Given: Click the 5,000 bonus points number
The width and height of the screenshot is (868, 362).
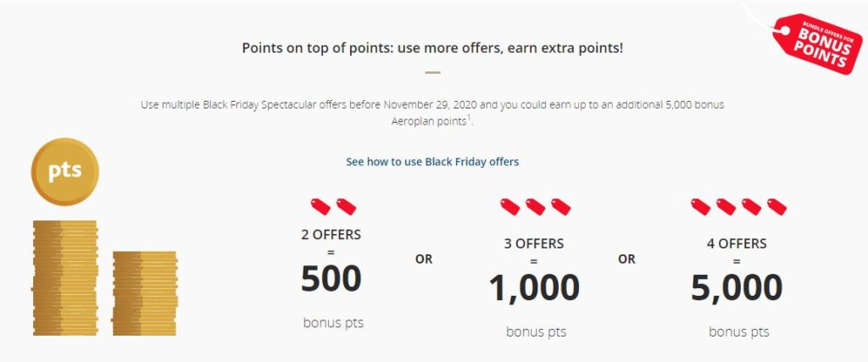Looking at the screenshot, I should tap(737, 288).
